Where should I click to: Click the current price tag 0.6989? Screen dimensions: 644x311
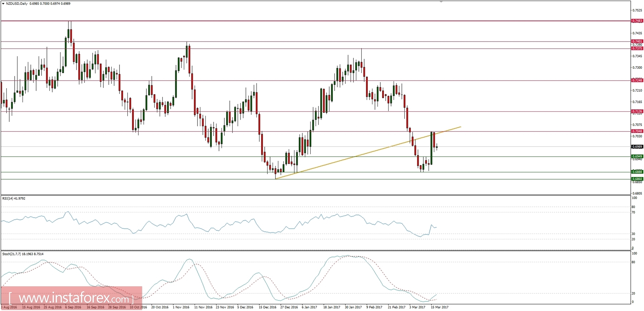(x=637, y=147)
